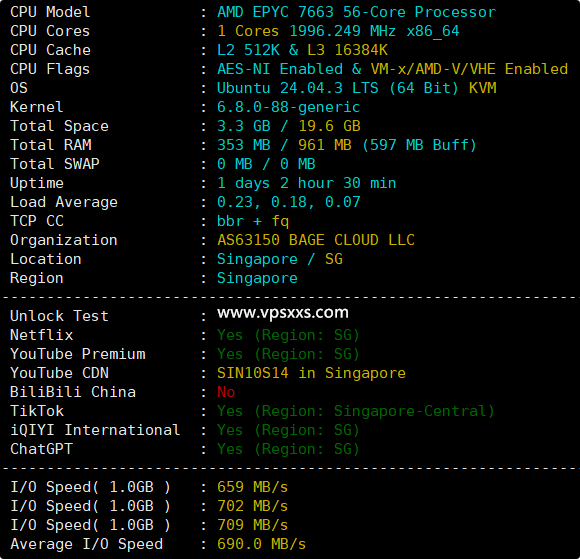Click the ChatGPT unlock result
Image resolution: width=580 pixels, height=559 pixels.
pyautogui.click(x=288, y=449)
